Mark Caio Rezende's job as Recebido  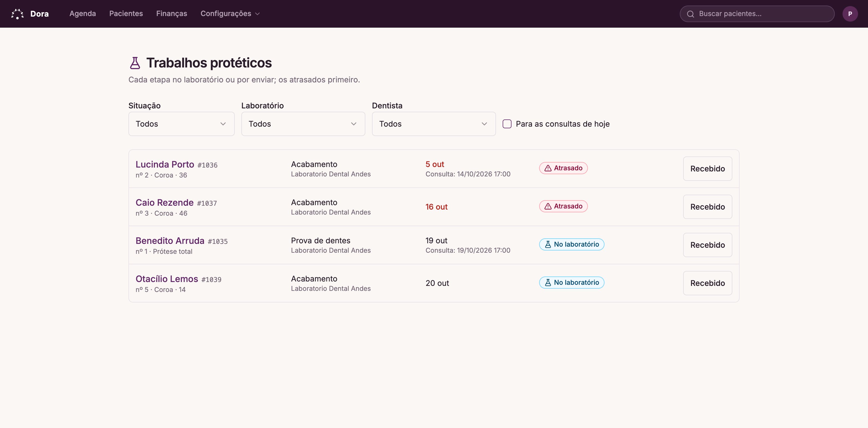707,207
